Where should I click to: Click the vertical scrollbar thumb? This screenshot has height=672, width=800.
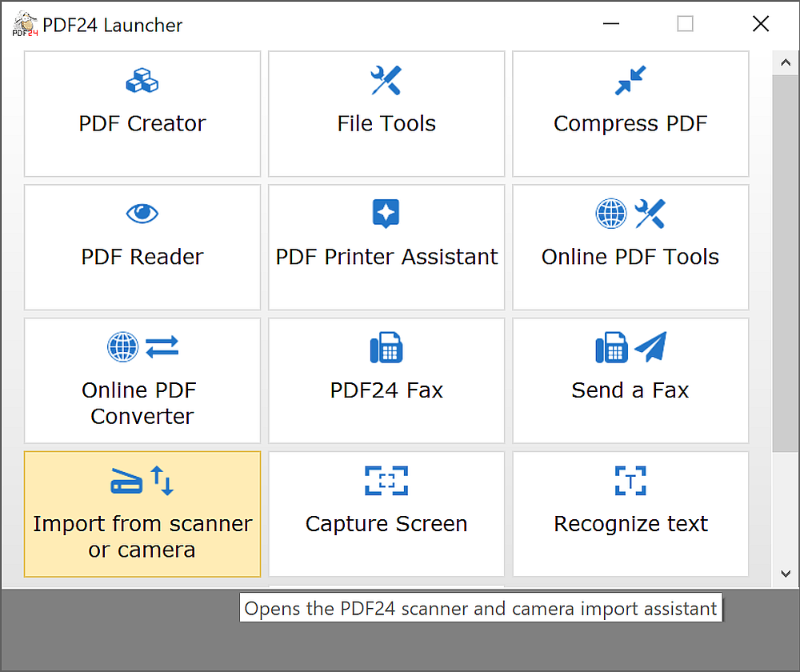point(786,263)
